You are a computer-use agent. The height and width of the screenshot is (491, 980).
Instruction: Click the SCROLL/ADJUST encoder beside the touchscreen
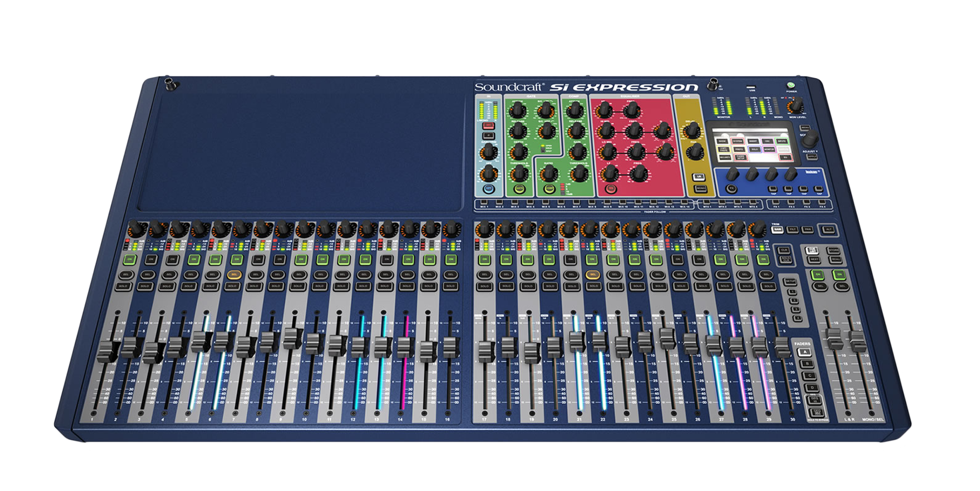809,139
